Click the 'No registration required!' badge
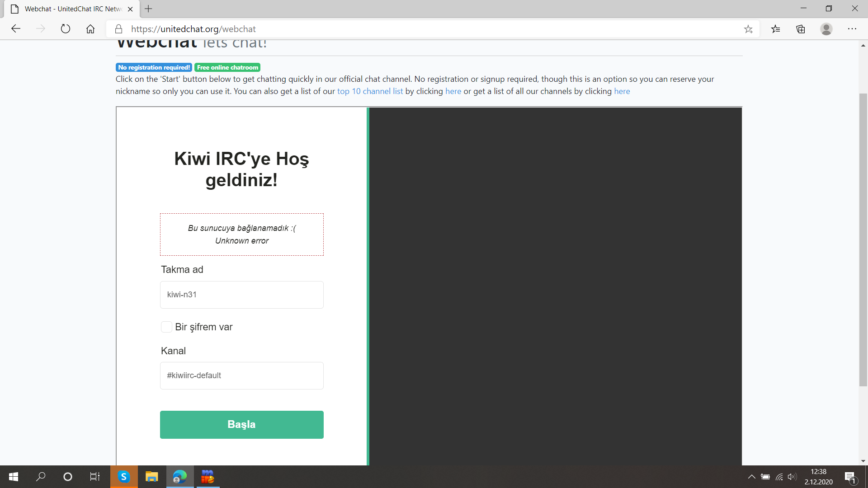The image size is (868, 488). [x=154, y=67]
